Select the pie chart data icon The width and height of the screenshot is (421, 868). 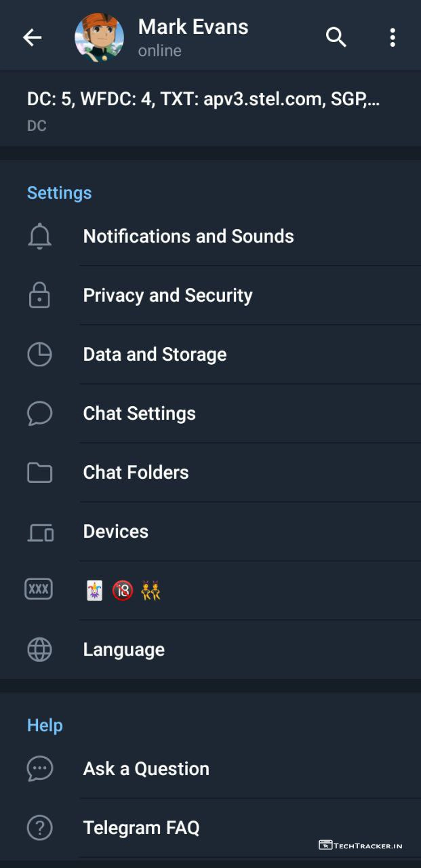[x=39, y=355]
